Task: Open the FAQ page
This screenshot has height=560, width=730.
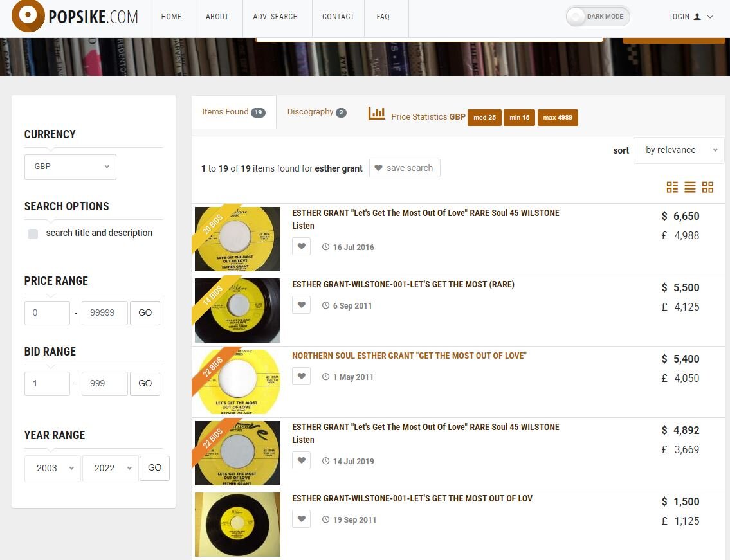Action: (x=383, y=16)
